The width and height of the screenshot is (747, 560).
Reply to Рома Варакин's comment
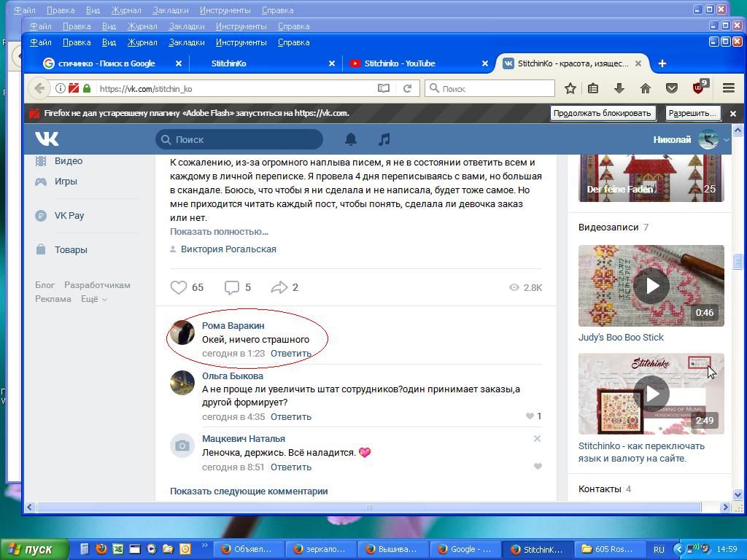pos(290,353)
